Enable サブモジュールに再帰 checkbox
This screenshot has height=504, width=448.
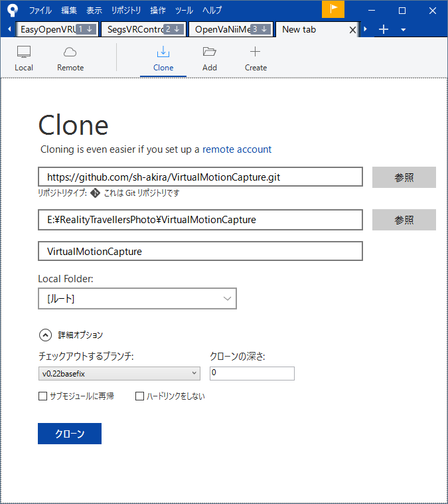[x=42, y=396]
